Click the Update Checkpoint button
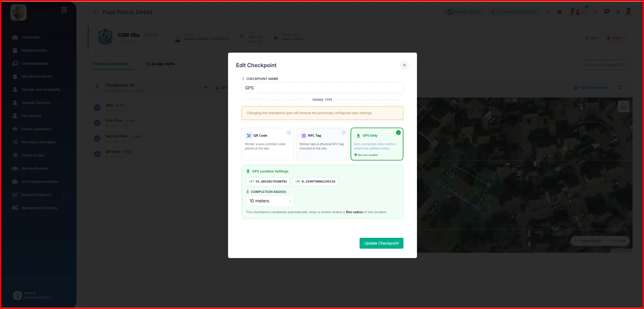This screenshot has height=309, width=644. click(381, 243)
